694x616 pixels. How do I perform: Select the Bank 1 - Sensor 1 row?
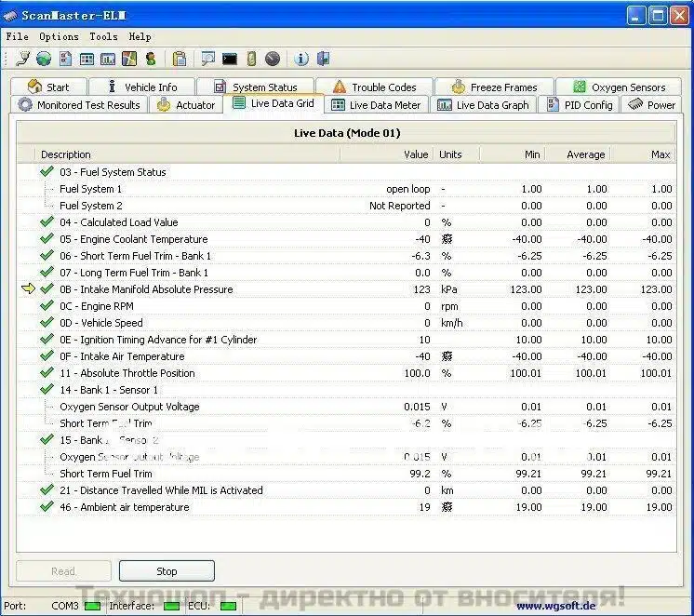point(109,390)
